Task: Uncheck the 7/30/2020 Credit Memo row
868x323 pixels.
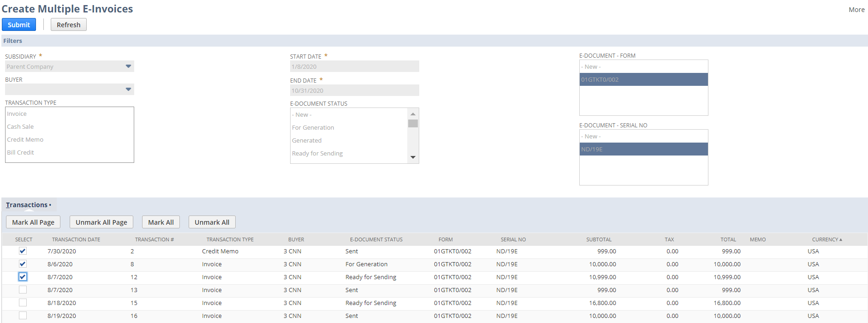Action: click(x=23, y=251)
